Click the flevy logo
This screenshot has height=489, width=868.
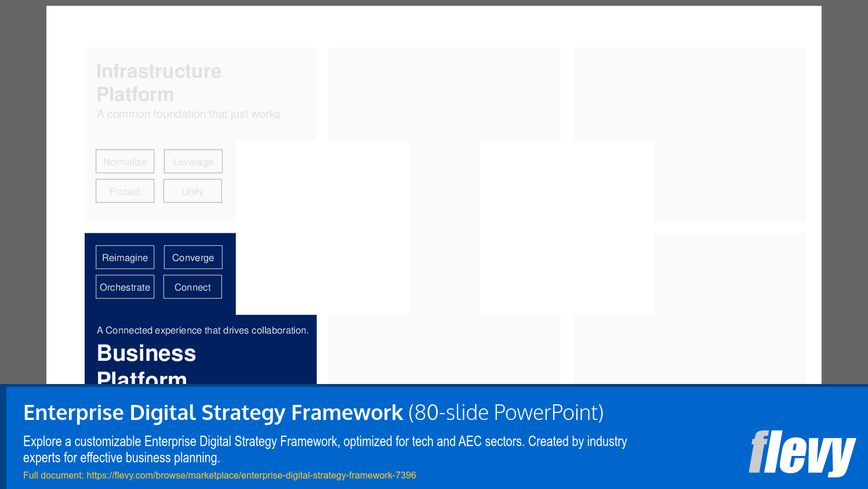(802, 453)
